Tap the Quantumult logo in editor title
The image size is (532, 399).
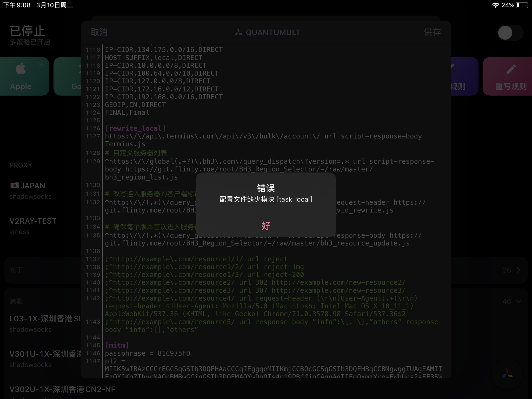click(x=238, y=32)
